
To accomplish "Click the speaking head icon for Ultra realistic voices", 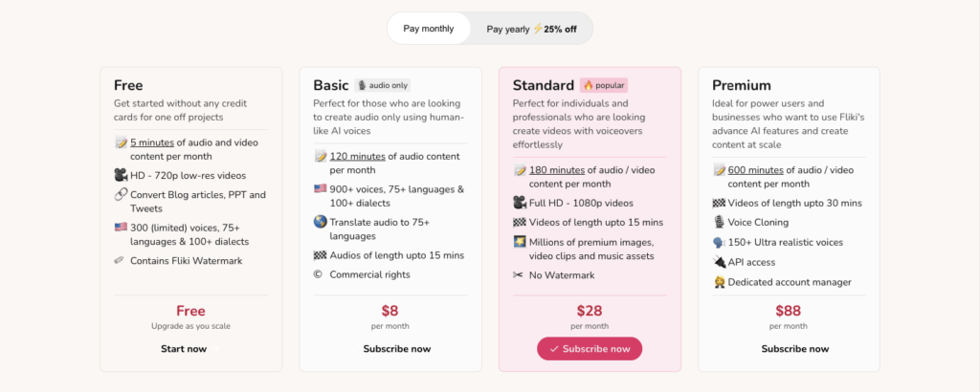I will pos(719,242).
